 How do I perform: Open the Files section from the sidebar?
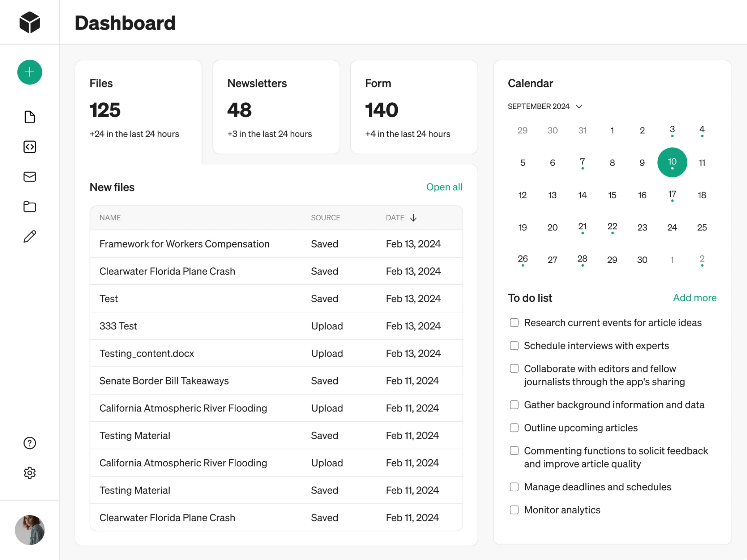pyautogui.click(x=29, y=117)
